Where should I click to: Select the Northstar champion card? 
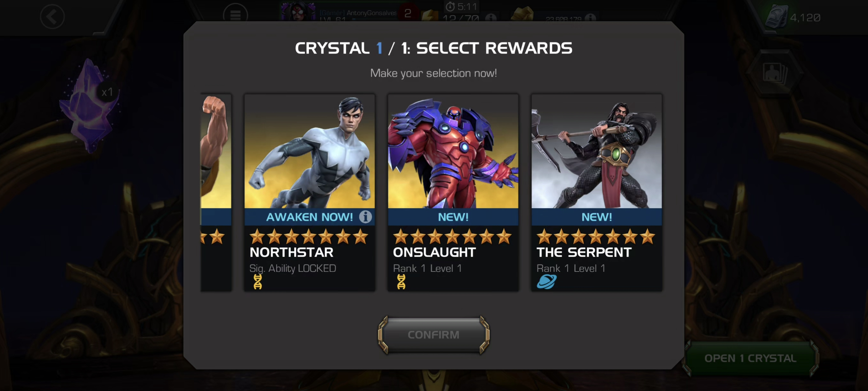tap(309, 192)
